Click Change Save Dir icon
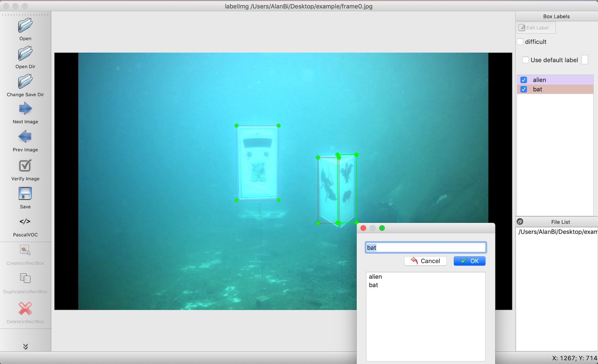Image resolution: width=598 pixels, height=364 pixels. point(25,81)
